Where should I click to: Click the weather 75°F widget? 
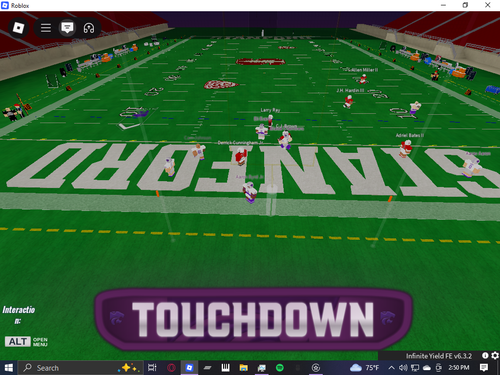(x=365, y=368)
